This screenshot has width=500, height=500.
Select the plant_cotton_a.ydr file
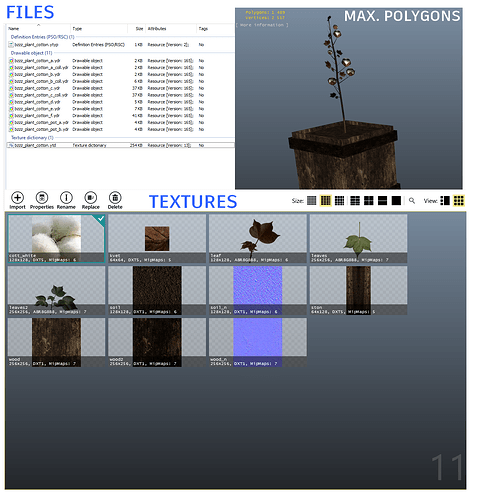click(x=121, y=61)
